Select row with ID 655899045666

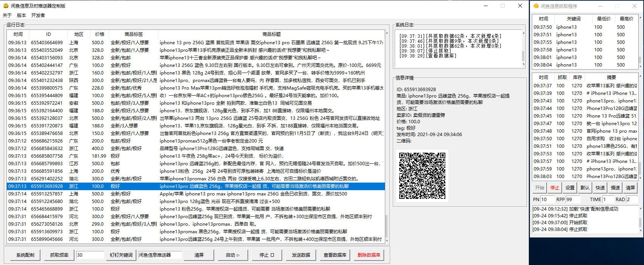pos(196,239)
